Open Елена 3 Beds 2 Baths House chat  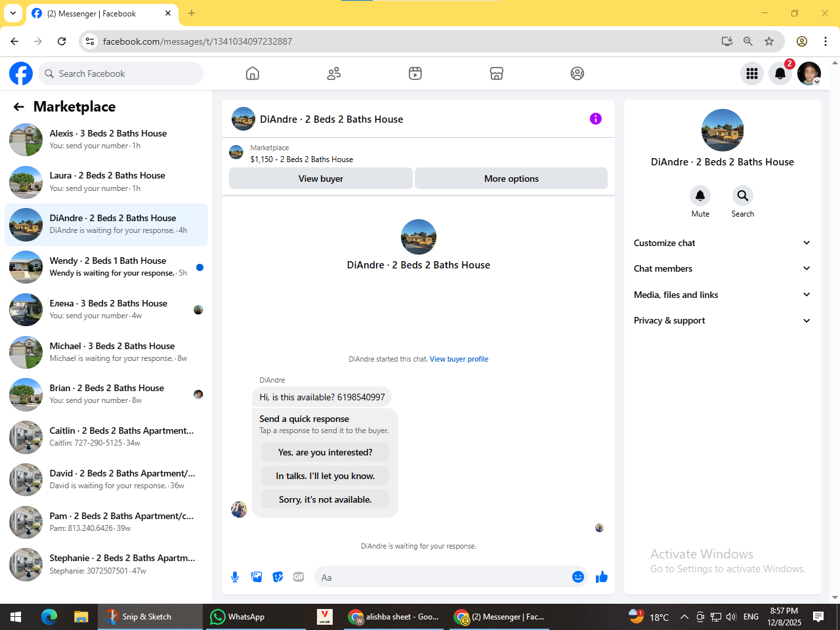tap(106, 310)
